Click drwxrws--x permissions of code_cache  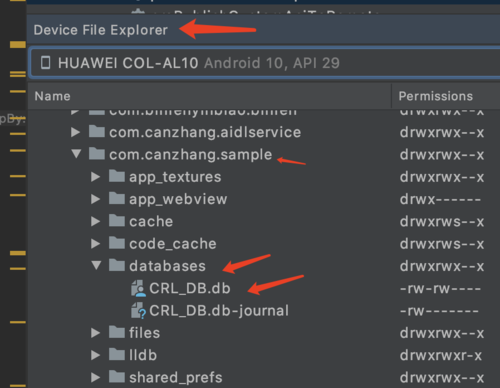tap(442, 244)
